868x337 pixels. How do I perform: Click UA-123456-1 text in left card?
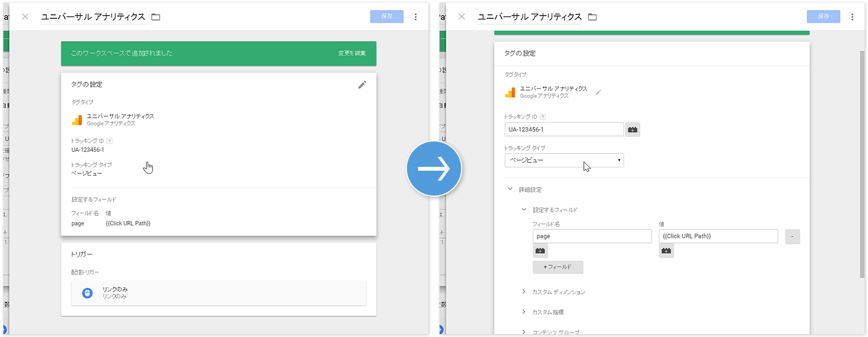pos(88,150)
